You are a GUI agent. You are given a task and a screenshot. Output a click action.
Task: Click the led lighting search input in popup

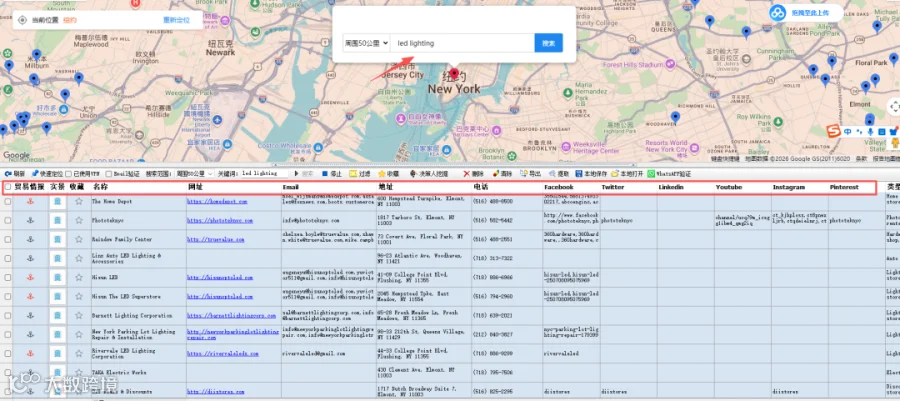click(x=462, y=42)
